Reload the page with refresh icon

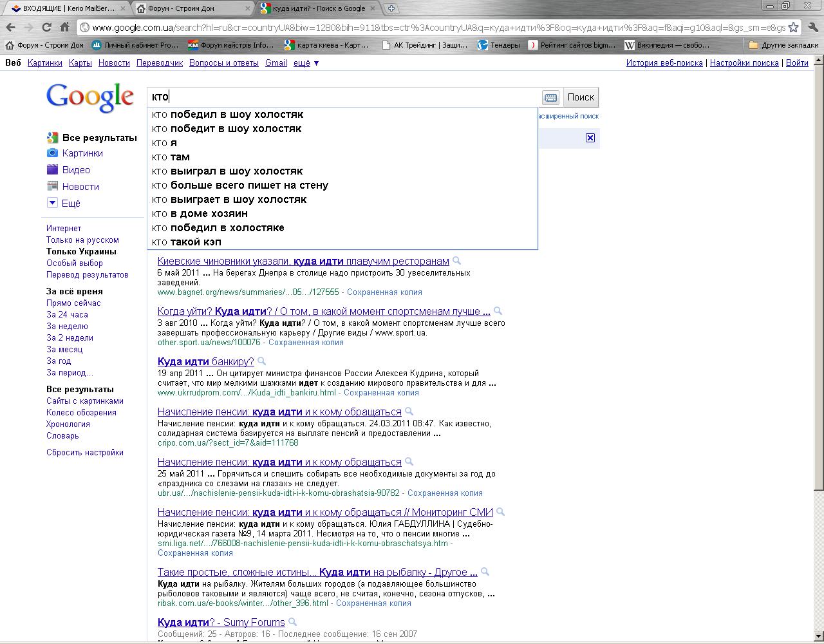(x=46, y=27)
